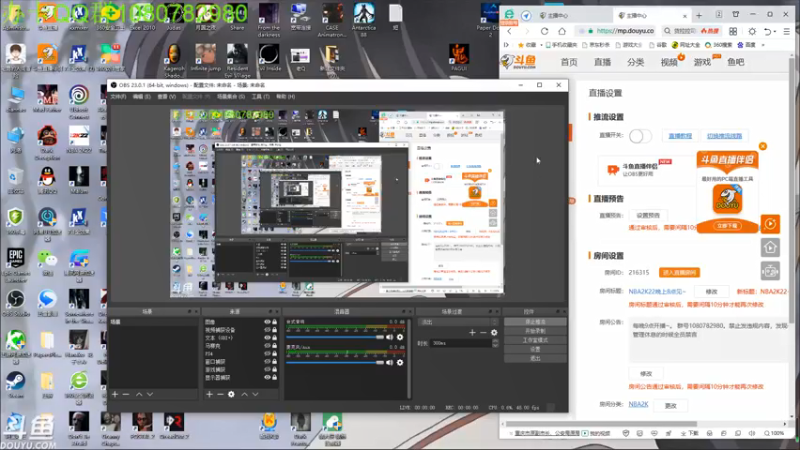The image size is (800, 450).
Task: Go back with the browser back arrow
Action: (510, 31)
